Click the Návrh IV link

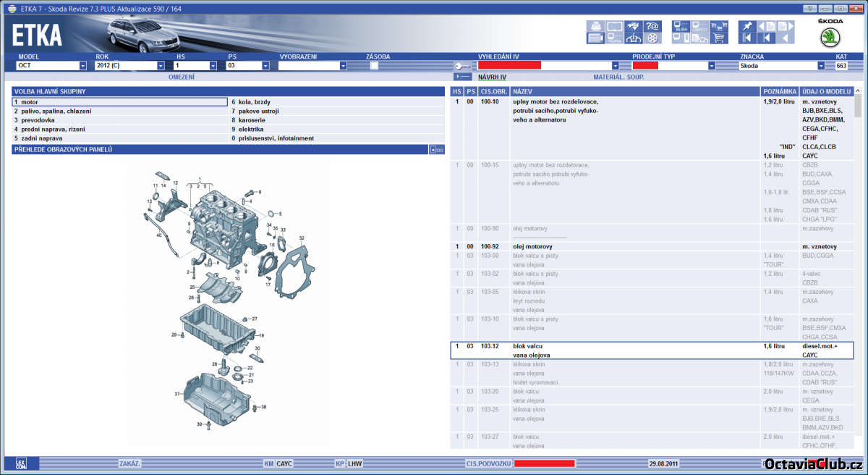492,77
